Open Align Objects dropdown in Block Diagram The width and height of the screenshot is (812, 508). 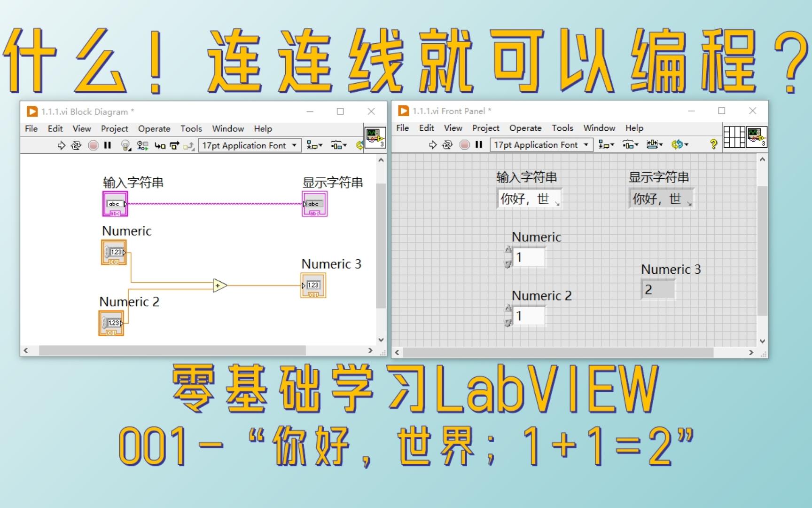coord(314,146)
